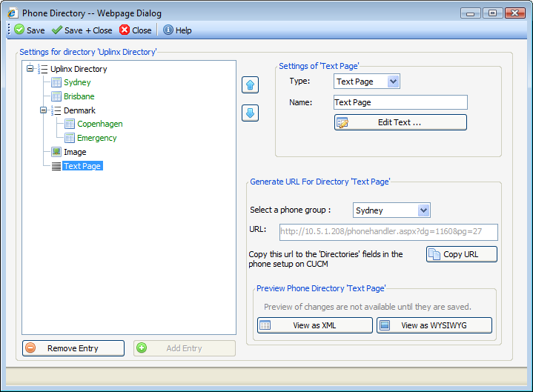Click the Copy URL button

pos(461,254)
